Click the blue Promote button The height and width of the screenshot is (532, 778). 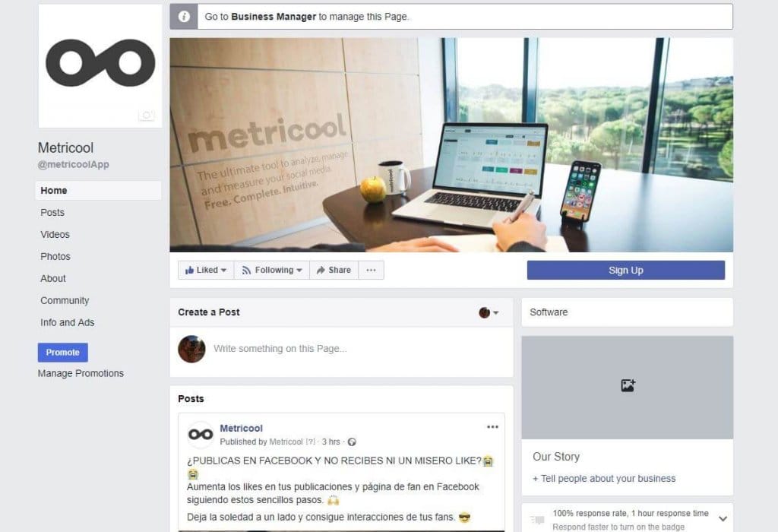63,353
